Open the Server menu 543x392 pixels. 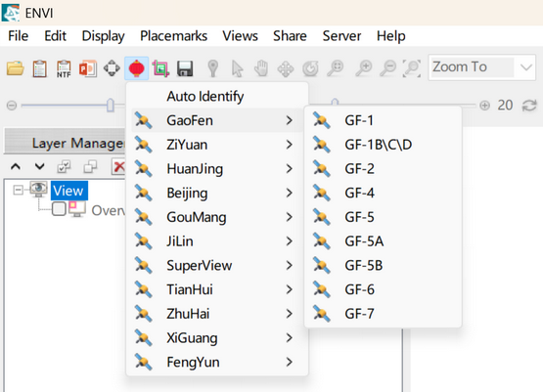point(341,36)
